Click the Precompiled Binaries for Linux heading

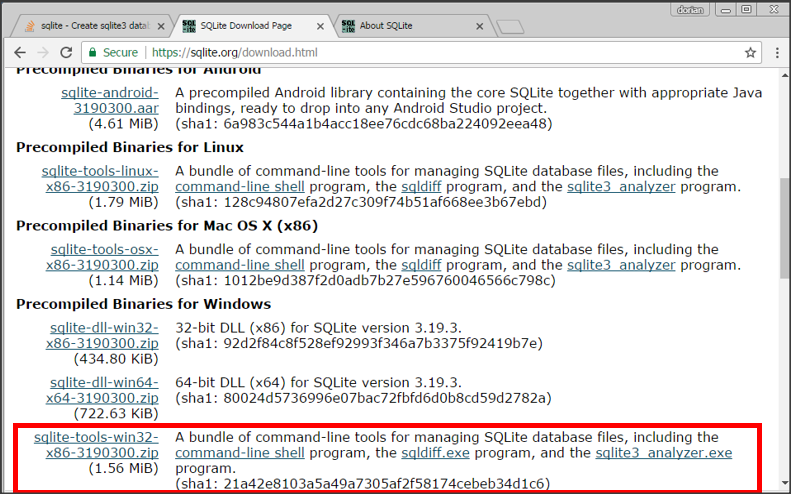tap(130, 147)
